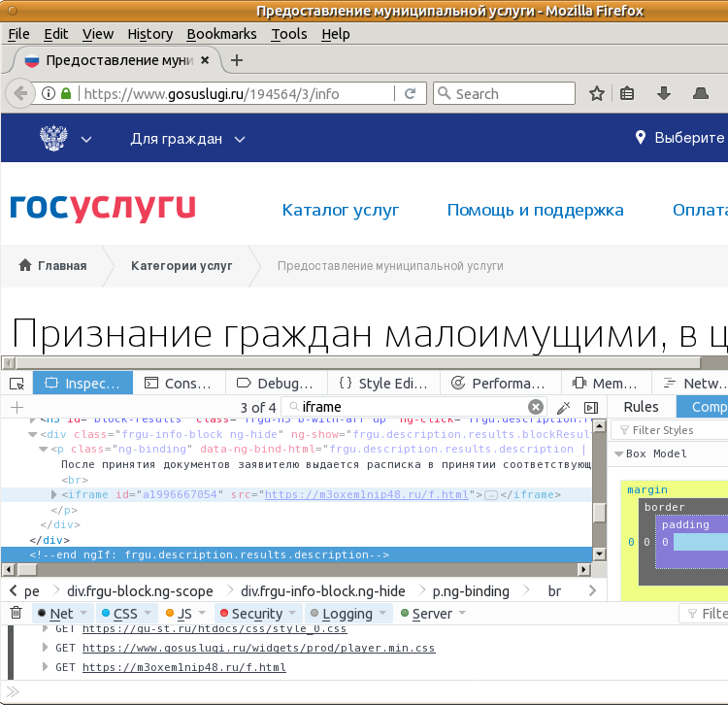Expand the Для граждан dropdown

[x=187, y=139]
